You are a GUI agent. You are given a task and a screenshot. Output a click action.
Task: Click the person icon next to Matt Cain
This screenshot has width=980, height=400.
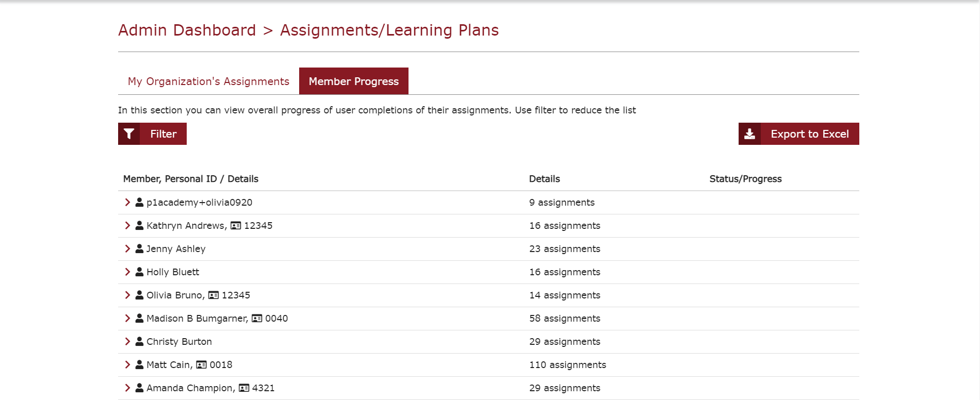click(139, 364)
